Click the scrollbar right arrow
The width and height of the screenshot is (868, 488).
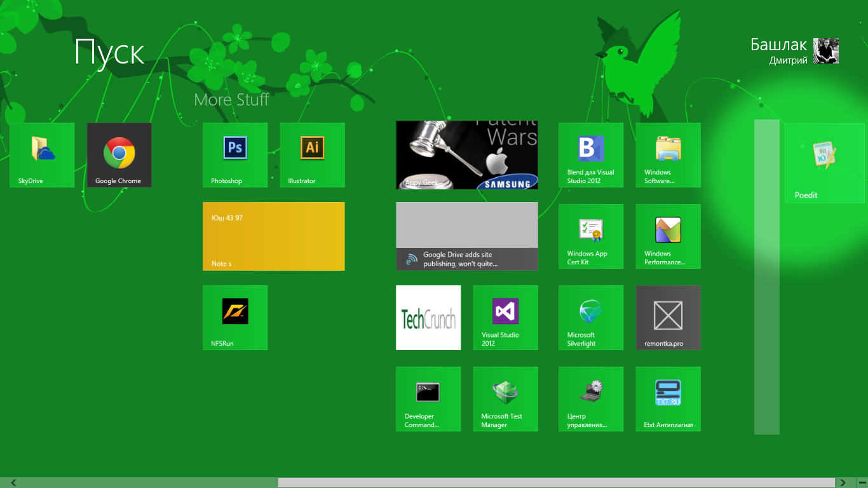(843, 483)
